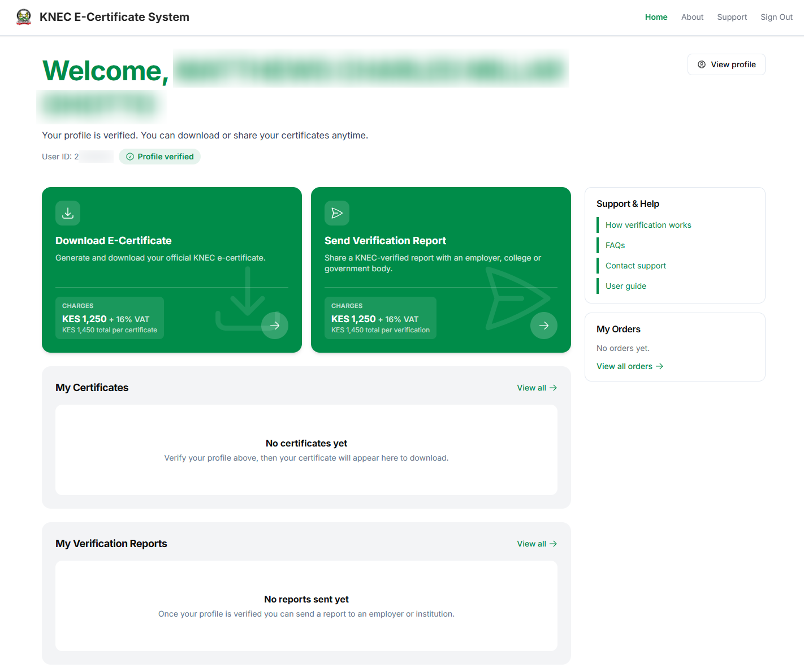Click the arrow next to View all orders
804x672 pixels.
pos(659,366)
